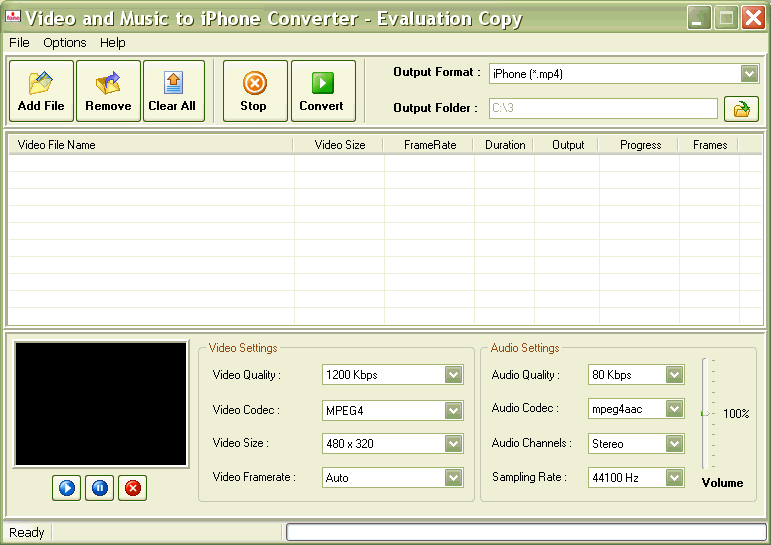Expand the Output Format dropdown
Viewport: 771px width, 545px height.
click(x=749, y=74)
